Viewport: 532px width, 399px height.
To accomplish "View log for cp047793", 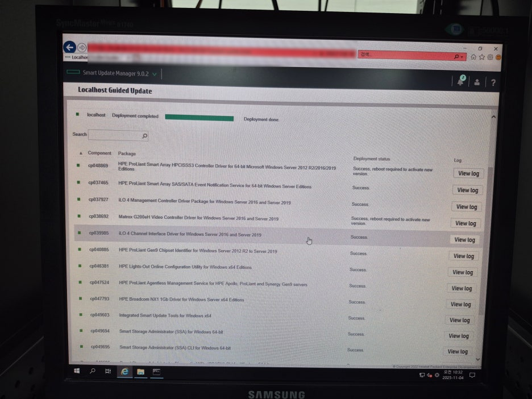I will (460, 304).
